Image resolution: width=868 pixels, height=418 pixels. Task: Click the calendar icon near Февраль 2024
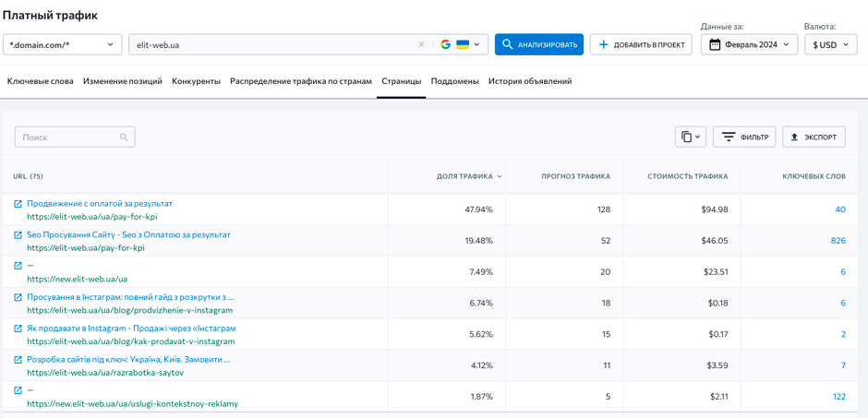tap(715, 45)
